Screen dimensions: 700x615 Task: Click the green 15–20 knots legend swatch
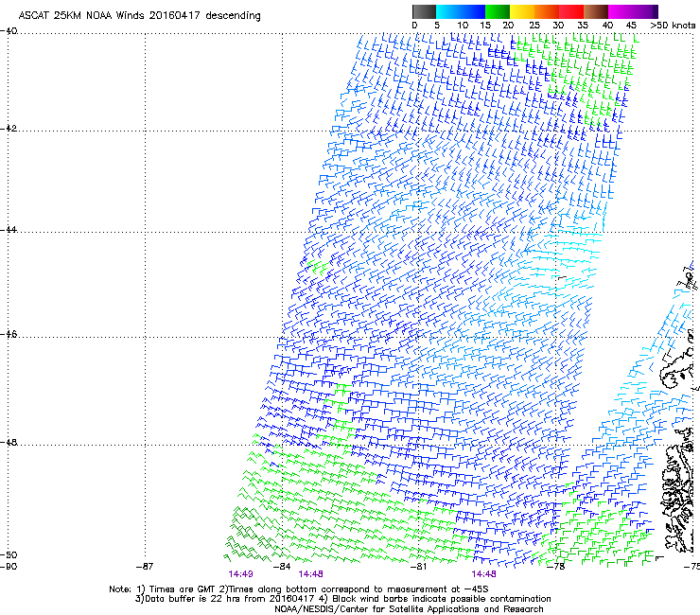pos(498,11)
